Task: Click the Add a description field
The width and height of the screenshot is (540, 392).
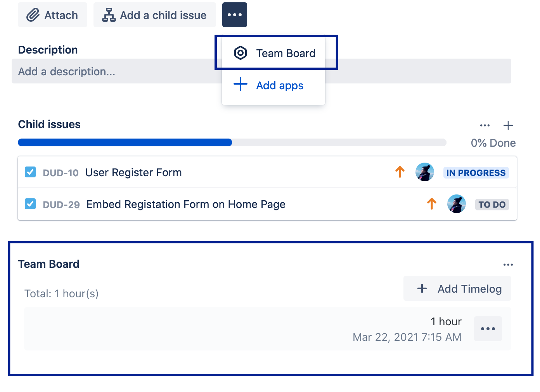Action: (116, 71)
